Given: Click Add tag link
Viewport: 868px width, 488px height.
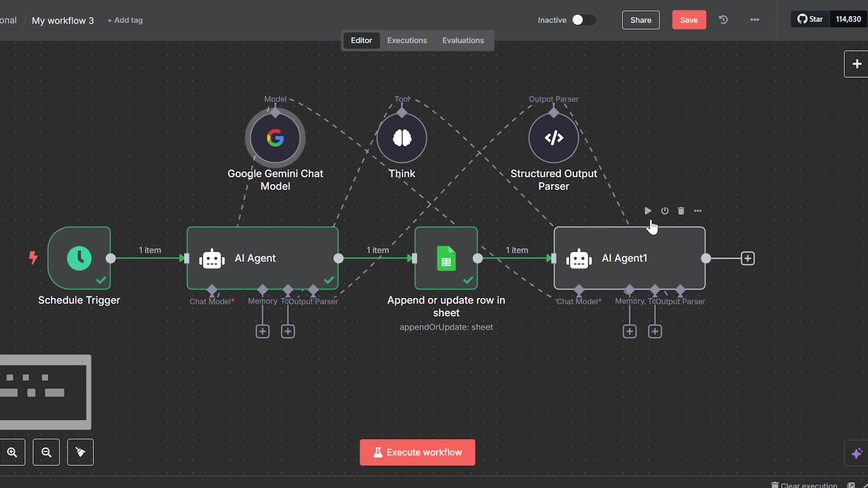Looking at the screenshot, I should coord(125,20).
